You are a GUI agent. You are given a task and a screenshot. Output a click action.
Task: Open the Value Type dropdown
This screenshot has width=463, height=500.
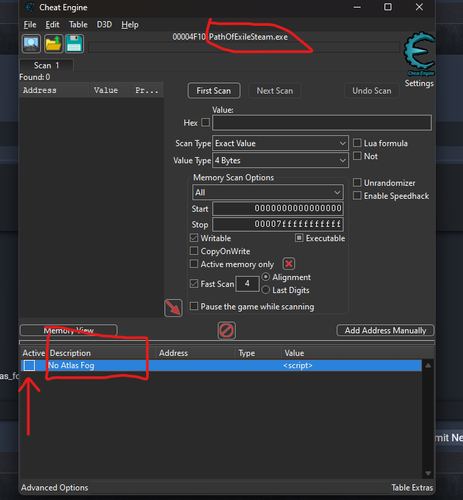[280, 161]
